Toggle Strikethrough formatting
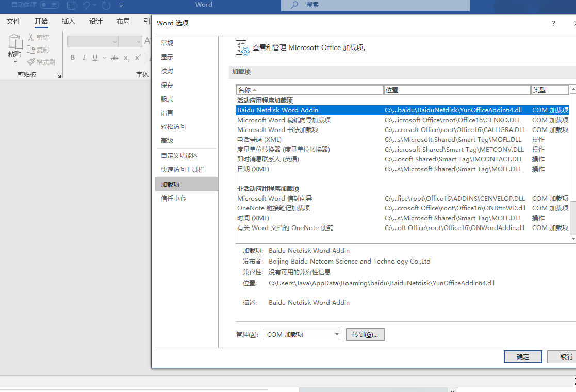The image size is (576, 392). (x=114, y=58)
